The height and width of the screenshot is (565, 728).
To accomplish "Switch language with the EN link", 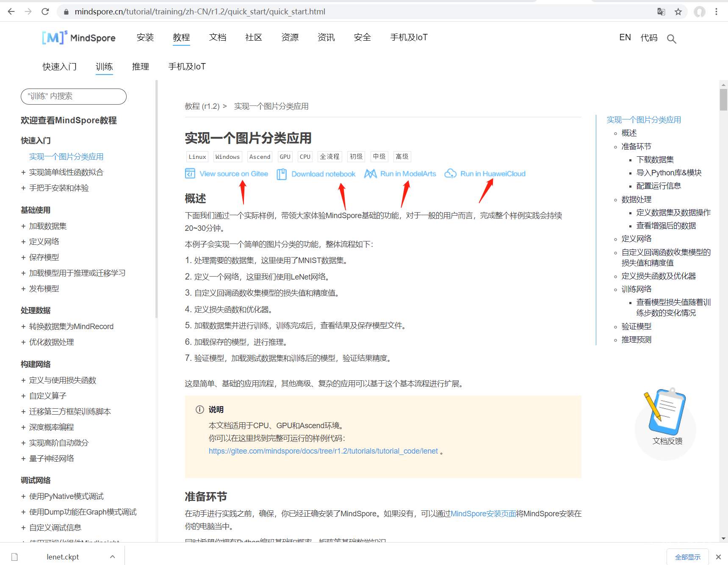I will pyautogui.click(x=625, y=37).
